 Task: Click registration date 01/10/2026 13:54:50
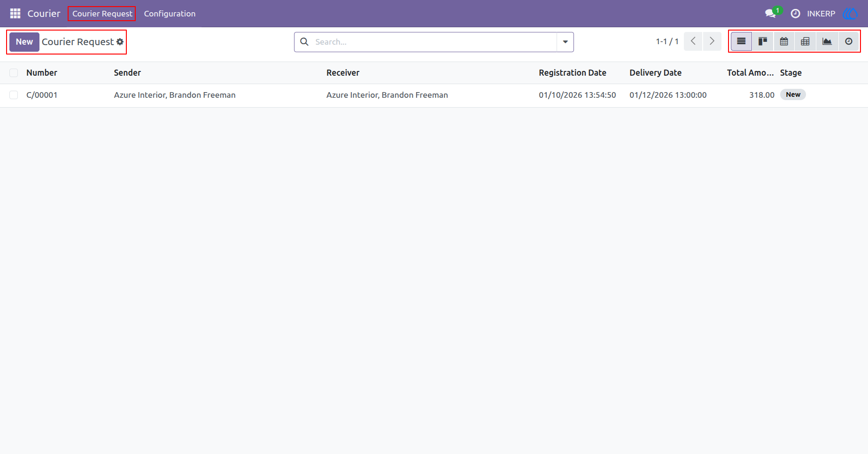click(577, 95)
